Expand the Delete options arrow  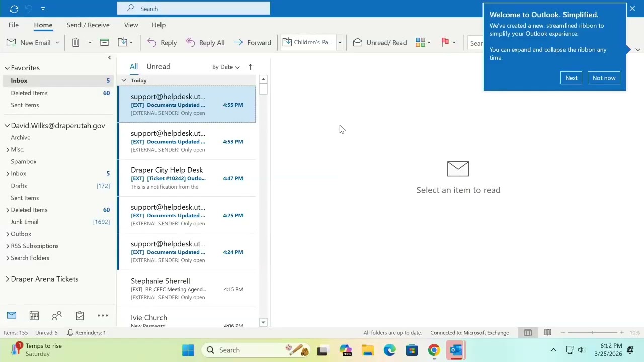90,43
